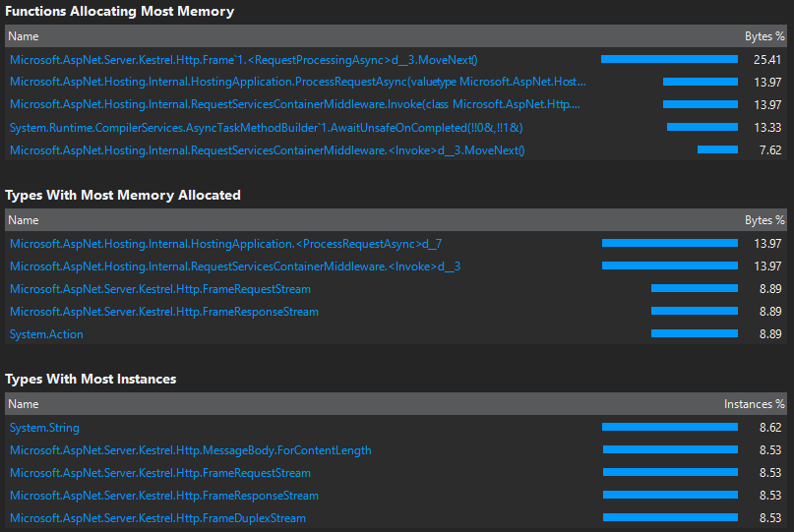Viewport: 794px width, 532px height.
Task: Open RequestServicesContainerMiddleware <Invoke>d__3 type link
Action: click(x=235, y=266)
